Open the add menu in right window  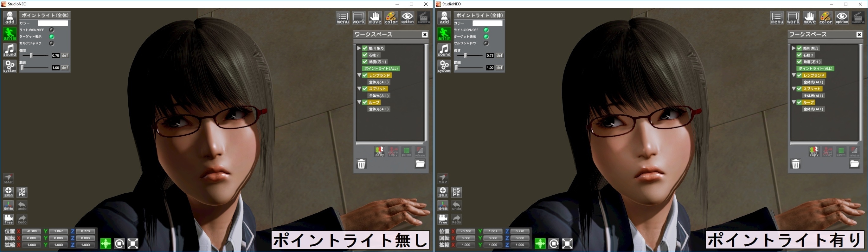(444, 18)
